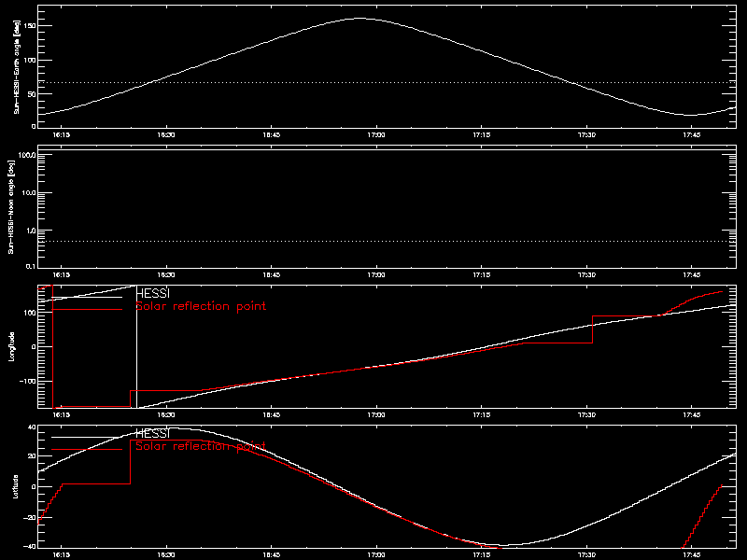Screen dimensions: 747x560
Task: Click red legend line in Longitude plot
Action: point(87,310)
